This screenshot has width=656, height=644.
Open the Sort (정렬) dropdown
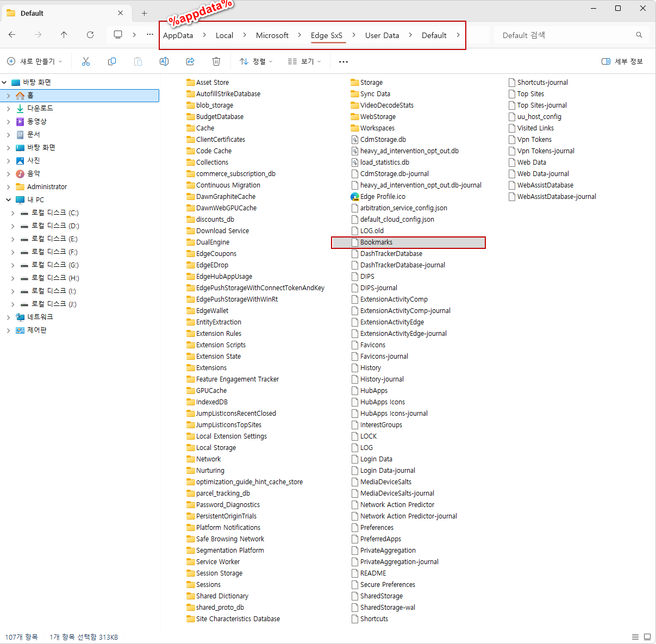click(x=257, y=61)
